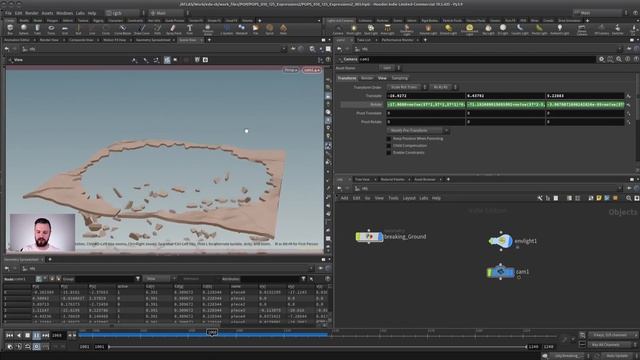
Task: Toggle highlighted viewport display option
Action: (x=167, y=60)
